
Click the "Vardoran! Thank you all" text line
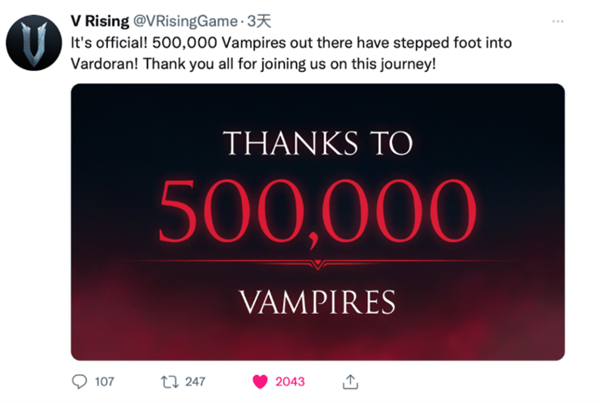(x=253, y=64)
